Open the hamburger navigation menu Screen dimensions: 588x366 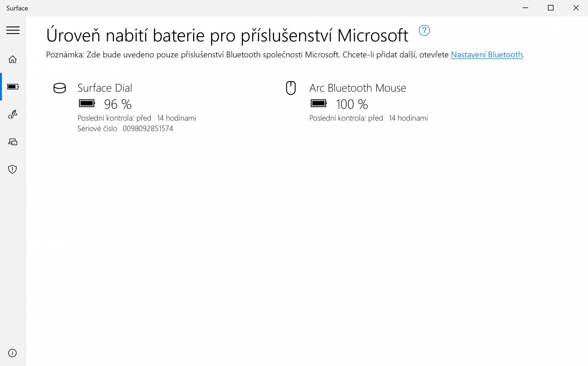13,30
